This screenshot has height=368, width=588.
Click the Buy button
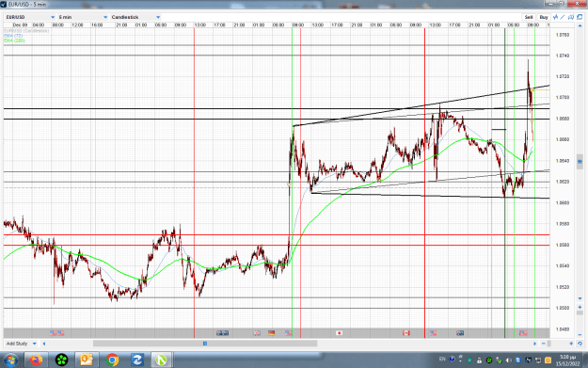(x=544, y=17)
